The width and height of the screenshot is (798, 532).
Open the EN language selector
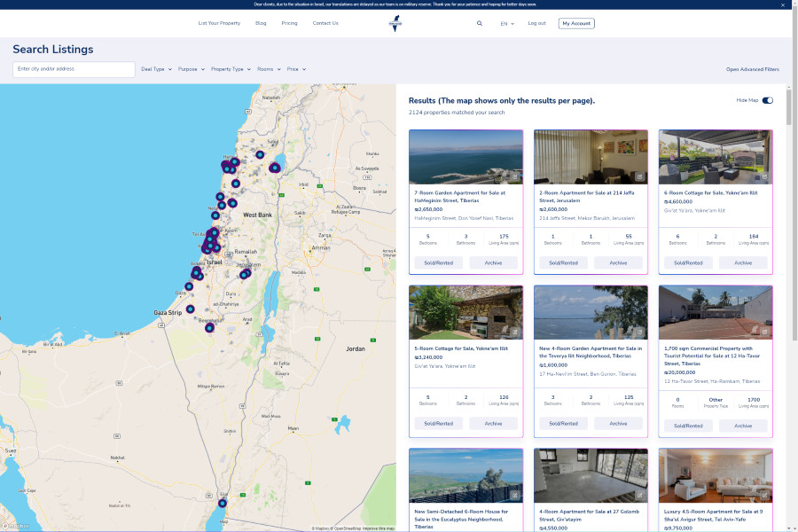tap(507, 24)
